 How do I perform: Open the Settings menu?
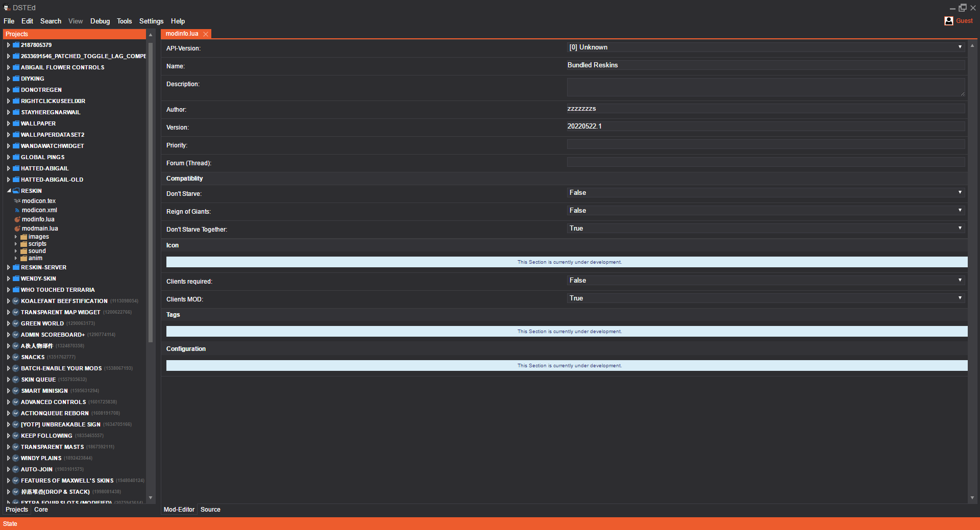click(151, 21)
